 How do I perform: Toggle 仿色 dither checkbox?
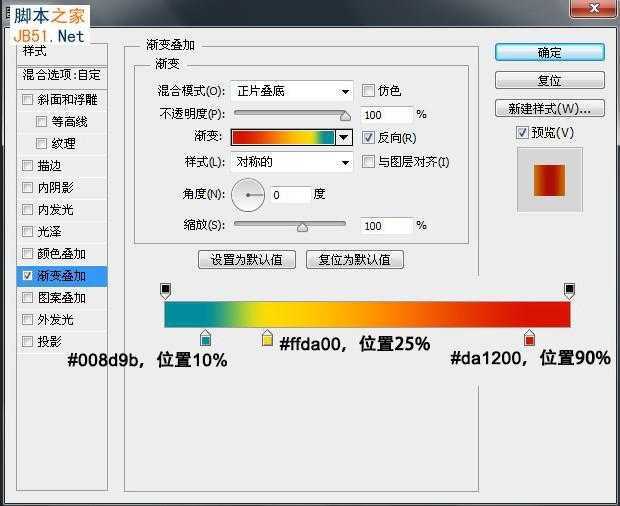[x=368, y=91]
